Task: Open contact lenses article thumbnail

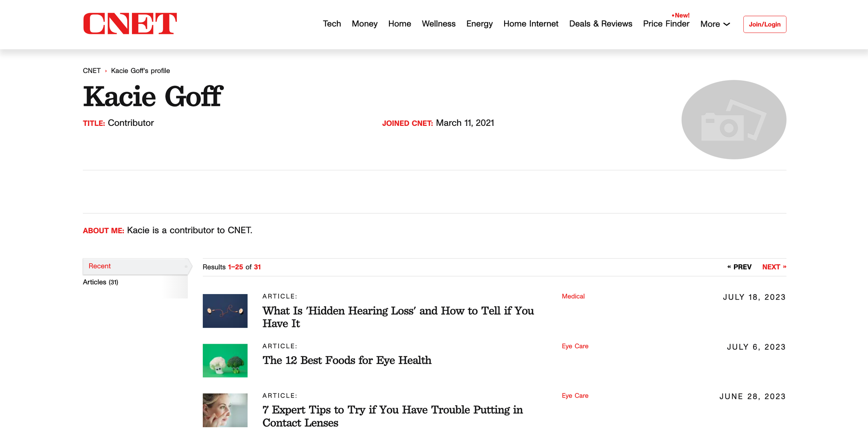Action: point(225,410)
